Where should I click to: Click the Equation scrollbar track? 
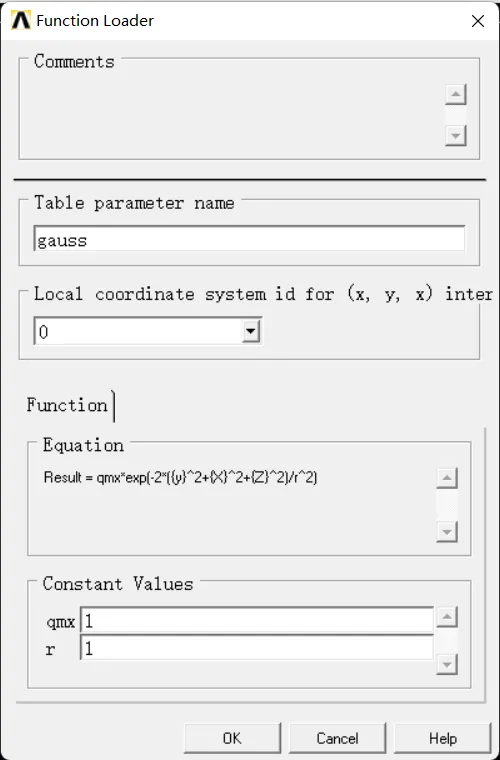coord(447,506)
